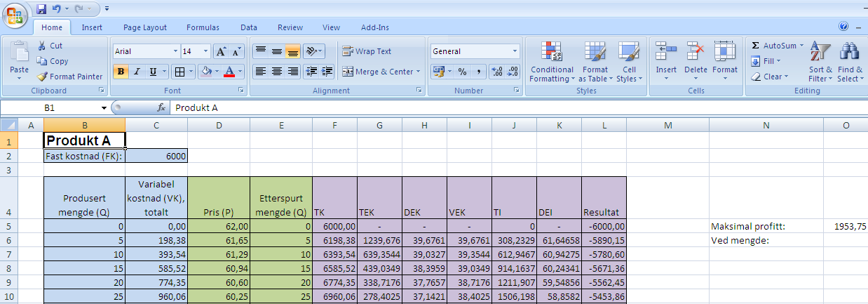Align text to top of cell
The height and width of the screenshot is (304, 868).
pos(260,51)
